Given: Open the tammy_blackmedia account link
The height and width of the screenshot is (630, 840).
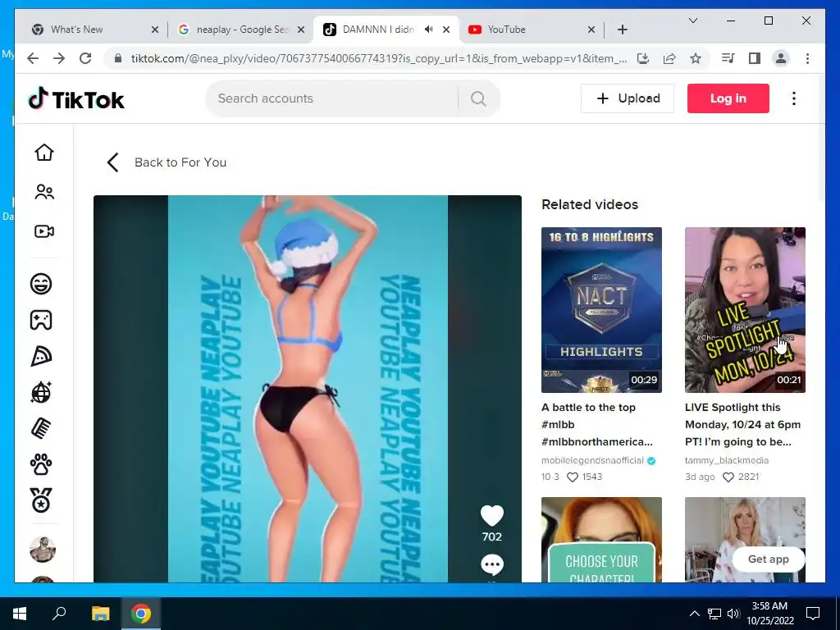Looking at the screenshot, I should [727, 461].
